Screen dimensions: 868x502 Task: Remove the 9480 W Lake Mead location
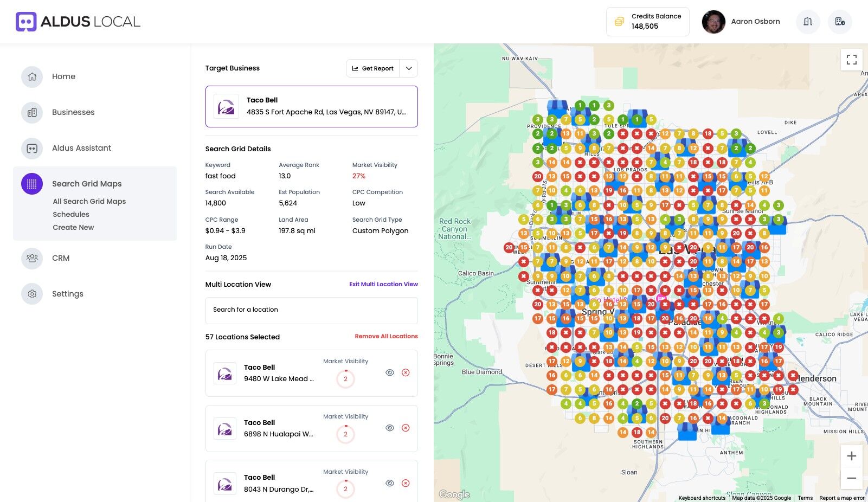coord(406,372)
